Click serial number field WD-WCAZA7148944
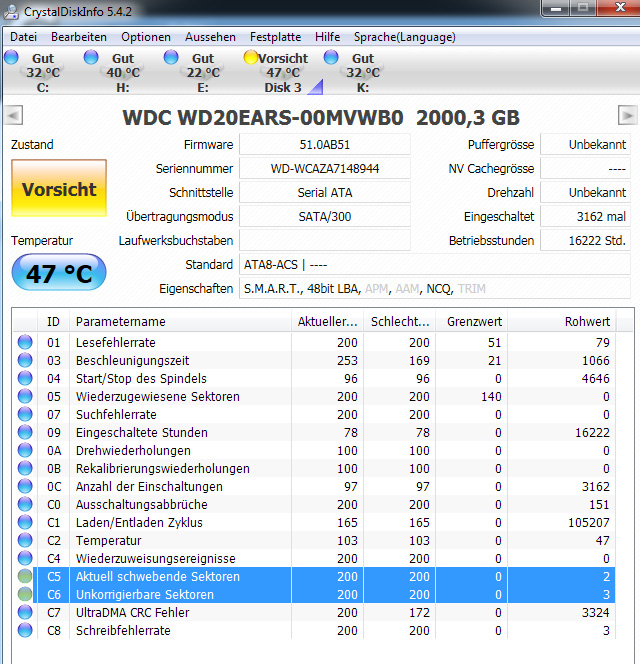The image size is (640, 664). point(325,169)
